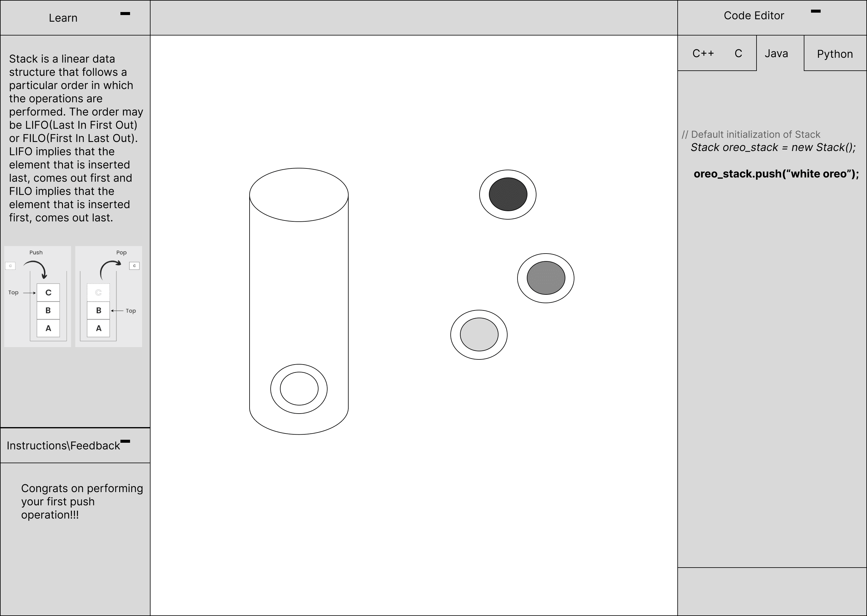Viewport: 867px width, 616px height.
Task: Click the Default initialization comment line
Action: (x=751, y=134)
